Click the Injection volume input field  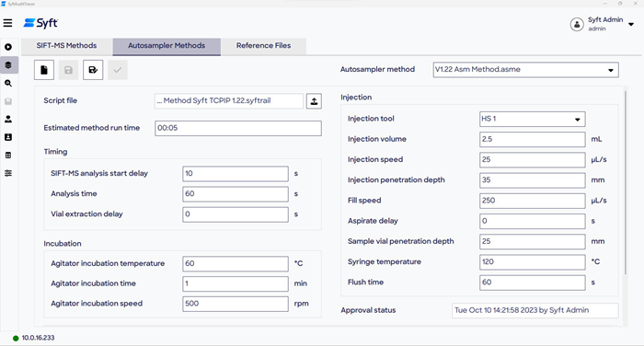tap(533, 139)
